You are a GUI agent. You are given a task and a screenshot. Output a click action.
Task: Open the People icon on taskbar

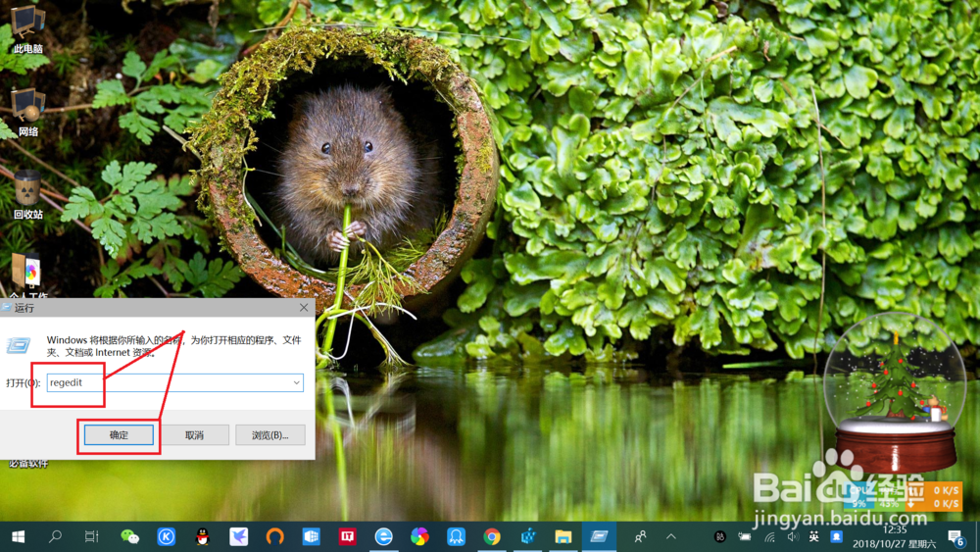pos(641,536)
